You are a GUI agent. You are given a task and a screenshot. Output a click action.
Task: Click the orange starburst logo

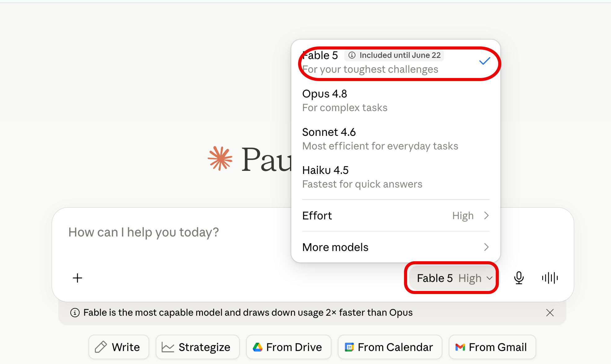click(x=220, y=158)
